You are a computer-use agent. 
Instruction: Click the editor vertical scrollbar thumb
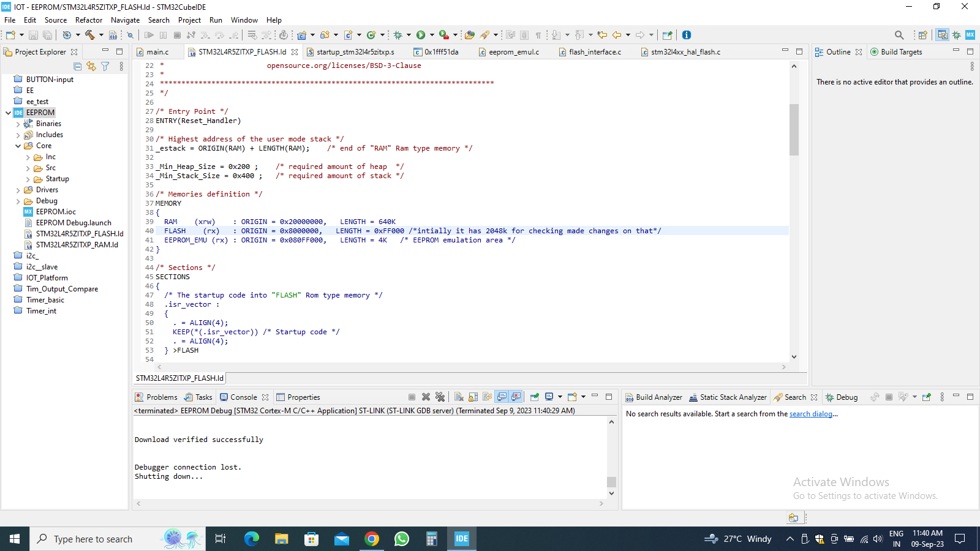(x=794, y=129)
